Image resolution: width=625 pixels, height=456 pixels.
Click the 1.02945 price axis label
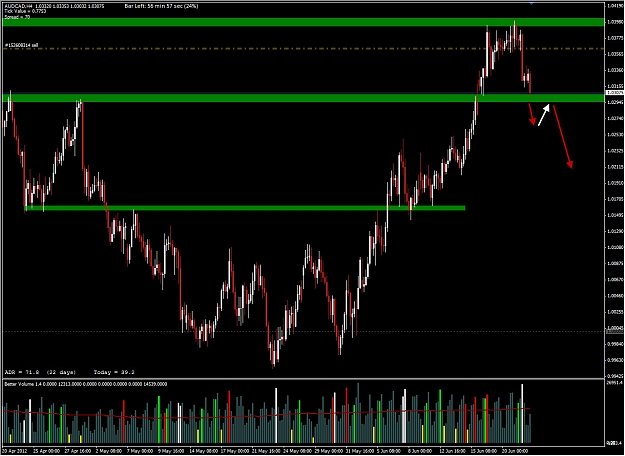tap(615, 102)
